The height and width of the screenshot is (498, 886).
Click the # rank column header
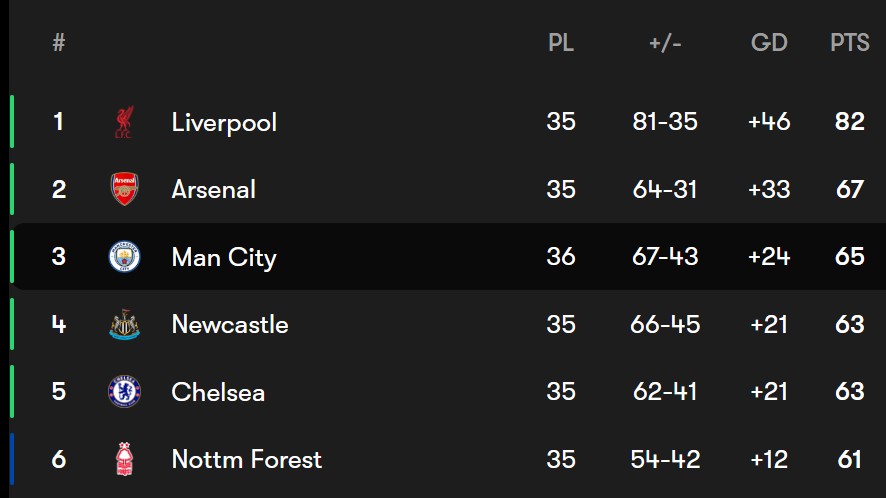59,42
